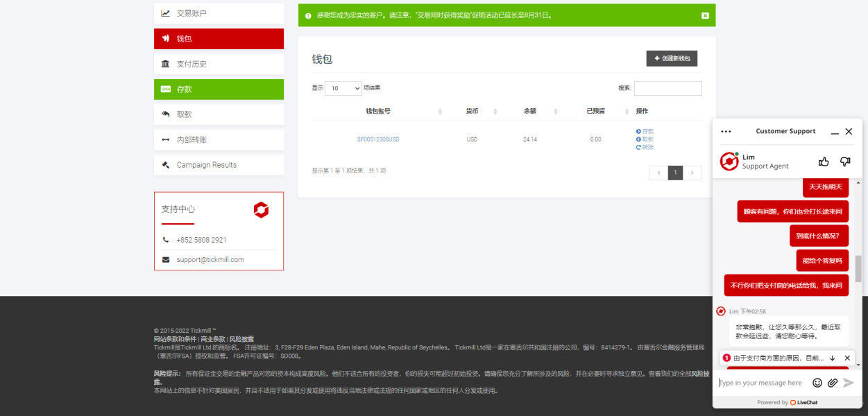Open 内部转账 internal transfer
868x416 pixels.
tap(219, 140)
